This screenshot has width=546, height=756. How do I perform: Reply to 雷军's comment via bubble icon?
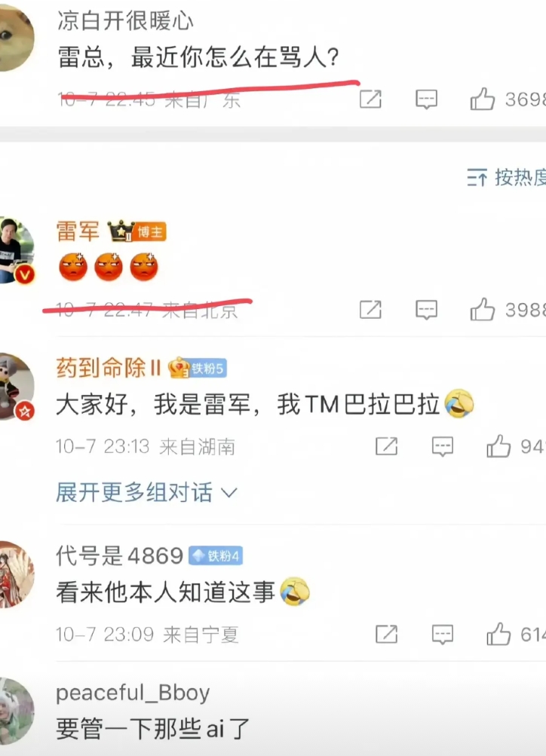pyautogui.click(x=426, y=310)
